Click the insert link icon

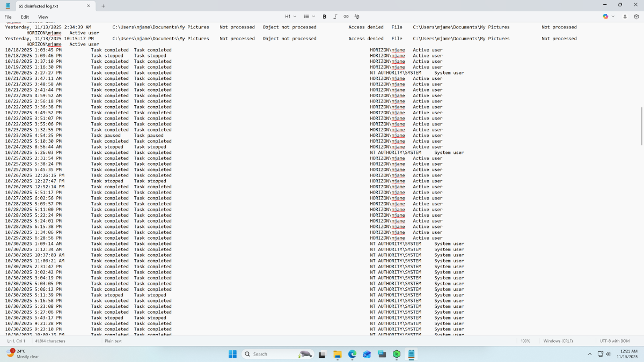click(x=346, y=17)
